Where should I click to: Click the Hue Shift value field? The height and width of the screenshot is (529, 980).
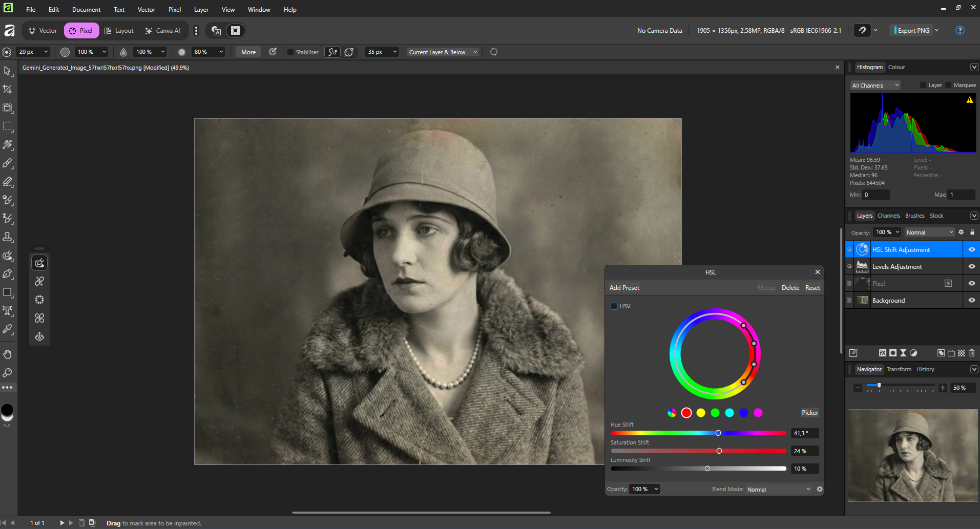point(804,433)
